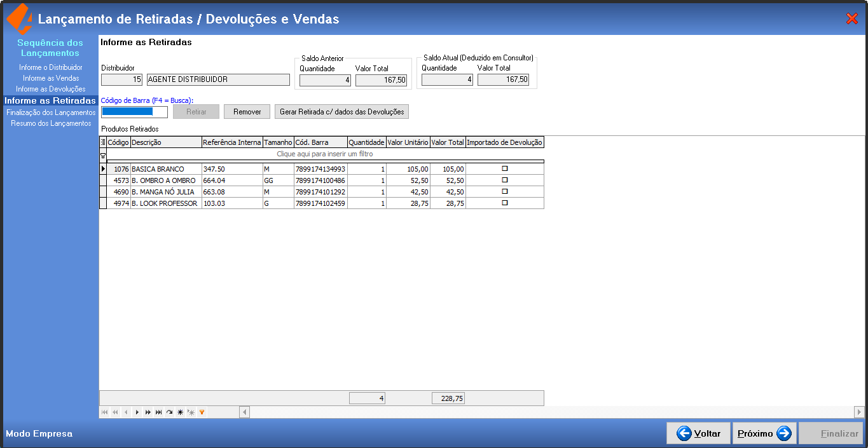
Task: Click Saldo Anterior Quantidade field
Action: [326, 80]
